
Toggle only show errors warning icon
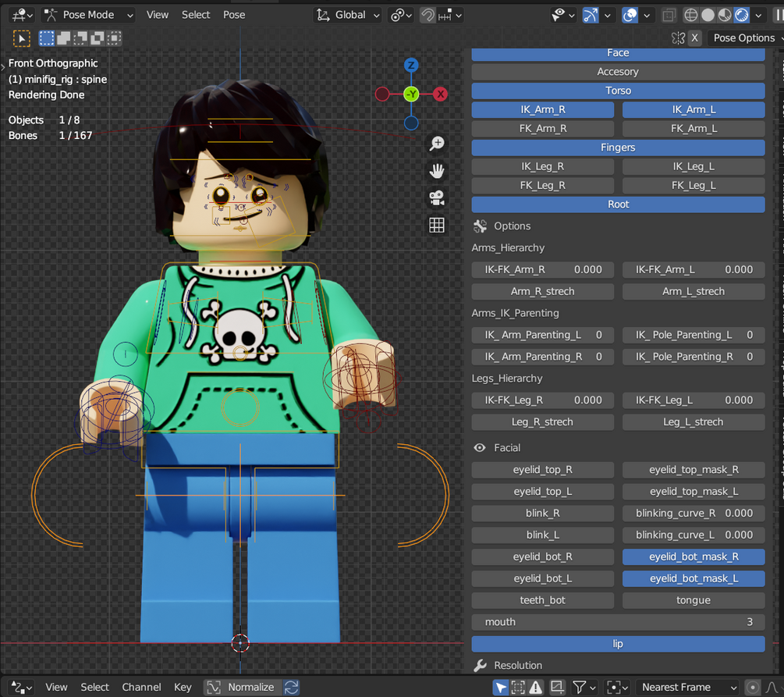coord(535,688)
